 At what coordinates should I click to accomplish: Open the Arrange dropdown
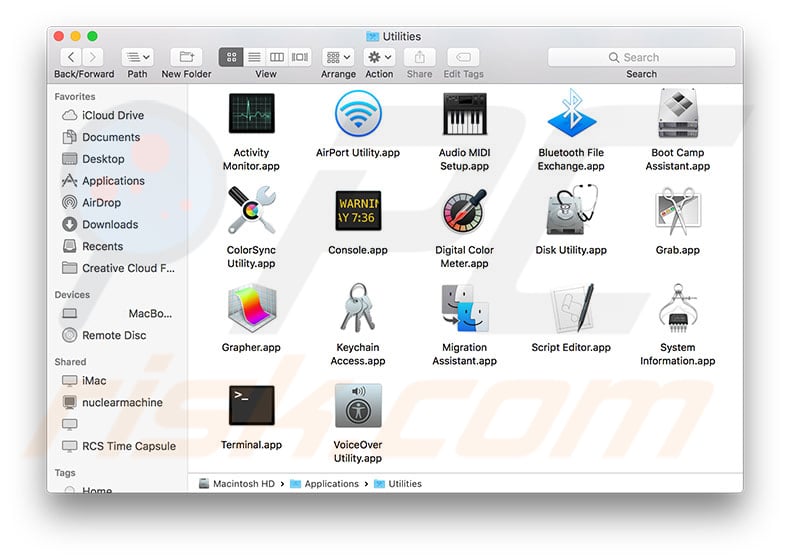(x=339, y=57)
